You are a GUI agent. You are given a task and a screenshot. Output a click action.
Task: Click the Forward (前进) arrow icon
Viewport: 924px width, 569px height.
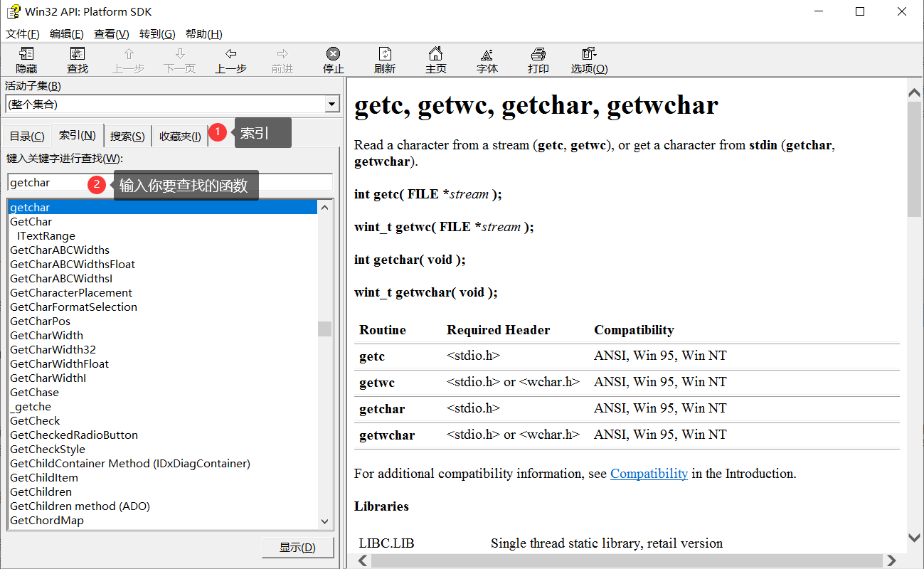(x=282, y=54)
